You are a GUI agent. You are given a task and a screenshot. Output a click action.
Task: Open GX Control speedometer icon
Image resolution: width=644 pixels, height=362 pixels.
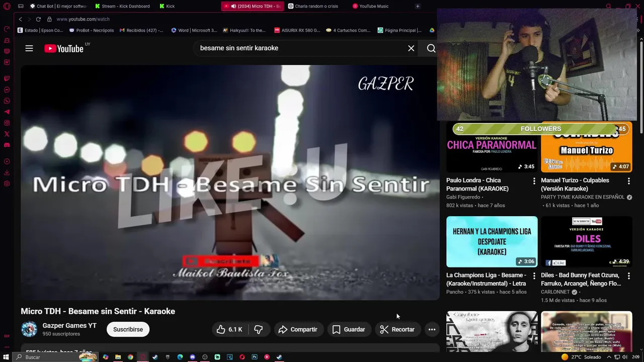pyautogui.click(x=7, y=29)
